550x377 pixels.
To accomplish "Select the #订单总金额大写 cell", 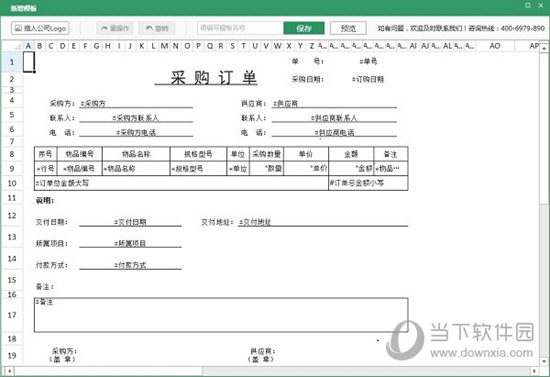I will click(x=181, y=183).
